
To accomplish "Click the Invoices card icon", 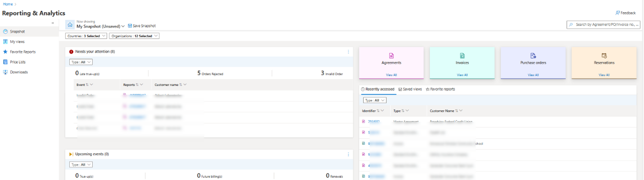I will [462, 55].
